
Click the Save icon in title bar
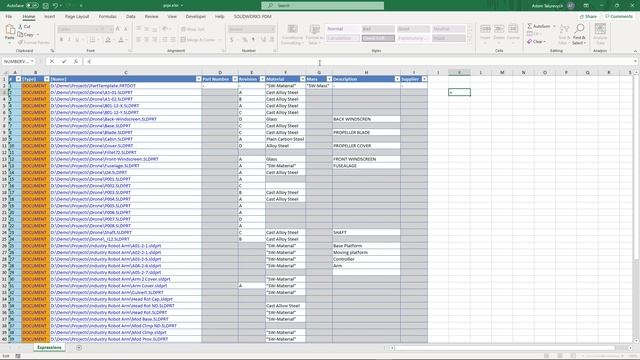pos(46,6)
